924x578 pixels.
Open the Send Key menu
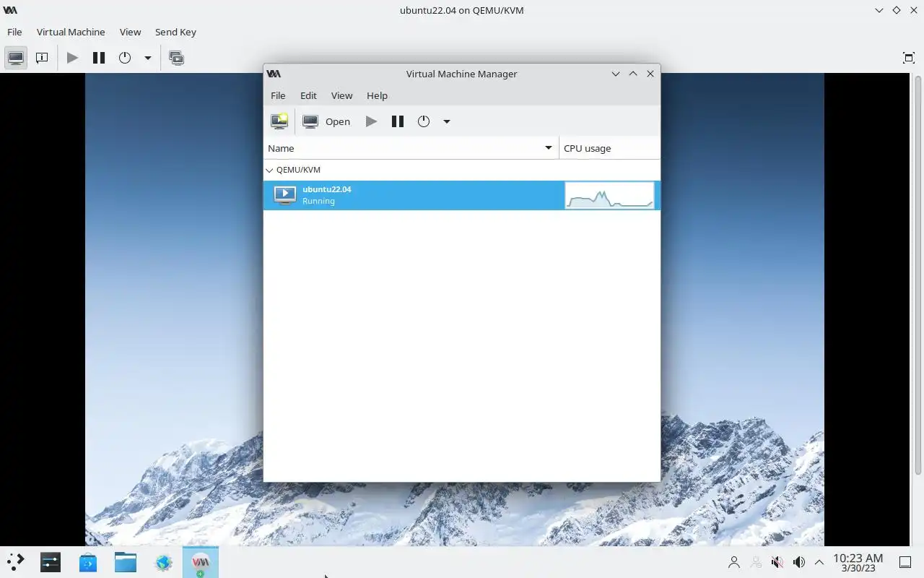click(175, 32)
